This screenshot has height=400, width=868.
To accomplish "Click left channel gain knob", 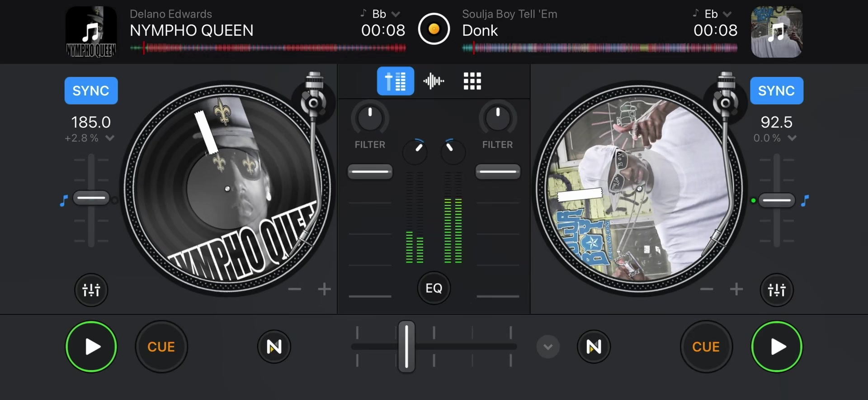I will pyautogui.click(x=415, y=152).
